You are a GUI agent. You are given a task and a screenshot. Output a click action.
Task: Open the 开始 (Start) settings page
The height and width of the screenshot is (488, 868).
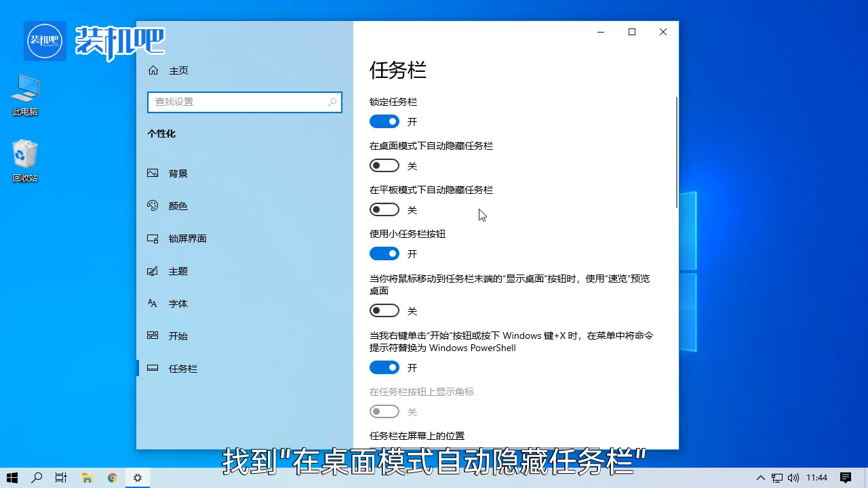[x=178, y=335]
